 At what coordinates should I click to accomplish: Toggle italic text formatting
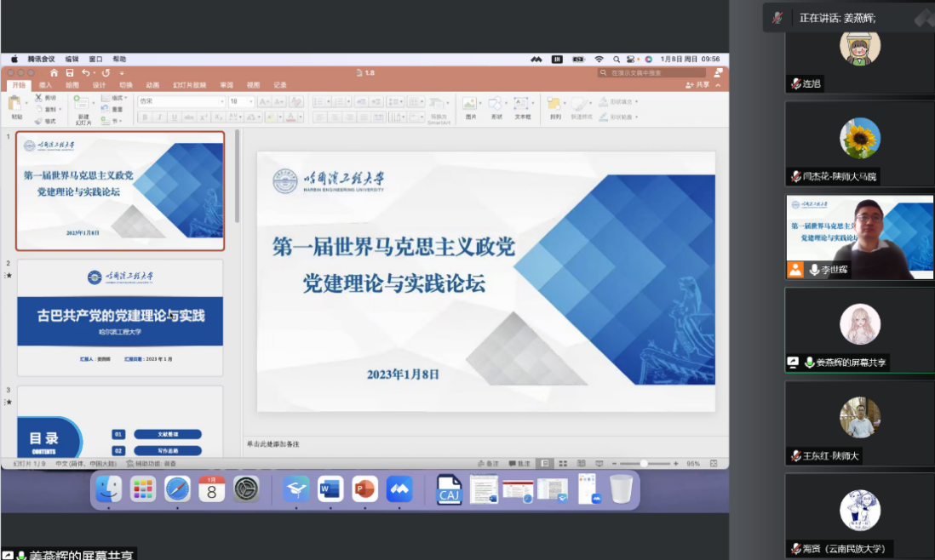click(159, 117)
